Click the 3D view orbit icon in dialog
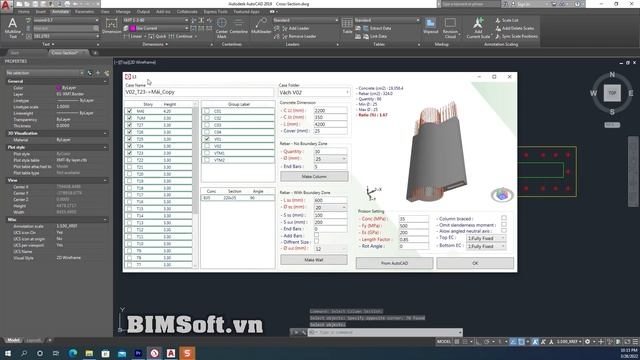The width and height of the screenshot is (640, 360). pos(502,195)
